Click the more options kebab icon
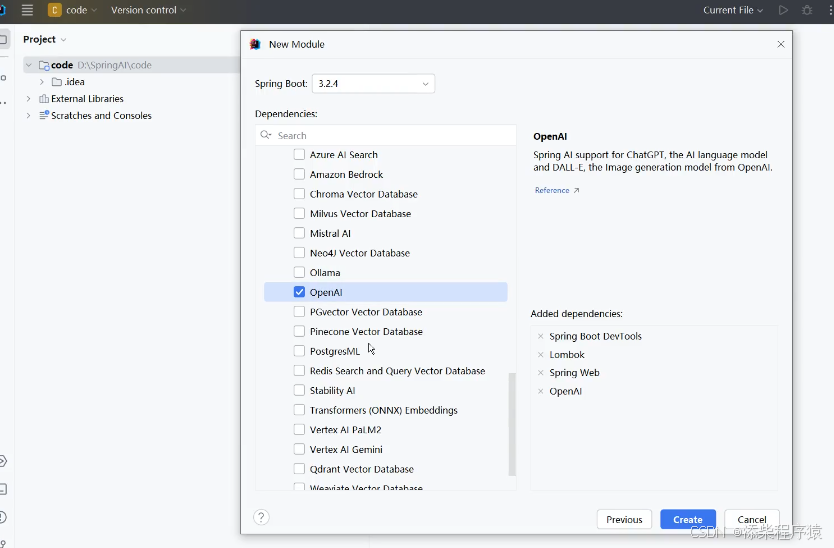This screenshot has height=548, width=834. coord(830,10)
